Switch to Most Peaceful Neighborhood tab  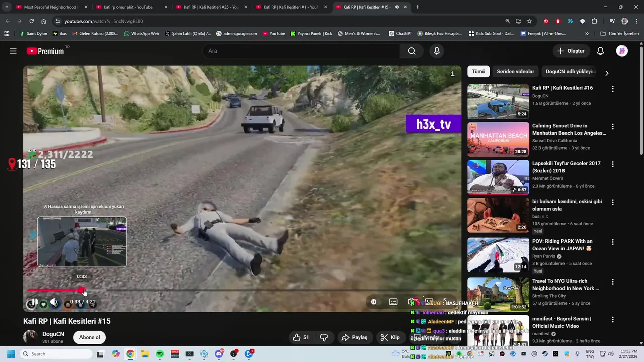pyautogui.click(x=51, y=7)
